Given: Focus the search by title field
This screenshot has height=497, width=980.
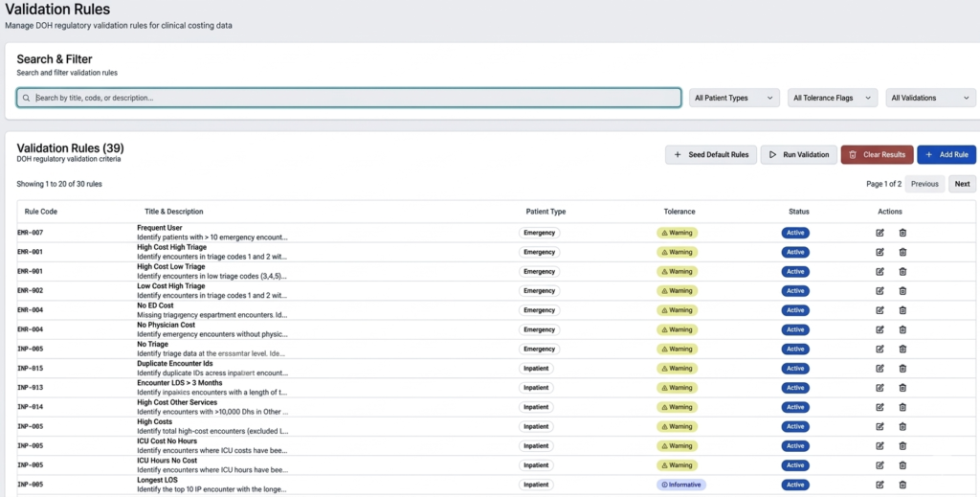Looking at the screenshot, I should pos(348,98).
